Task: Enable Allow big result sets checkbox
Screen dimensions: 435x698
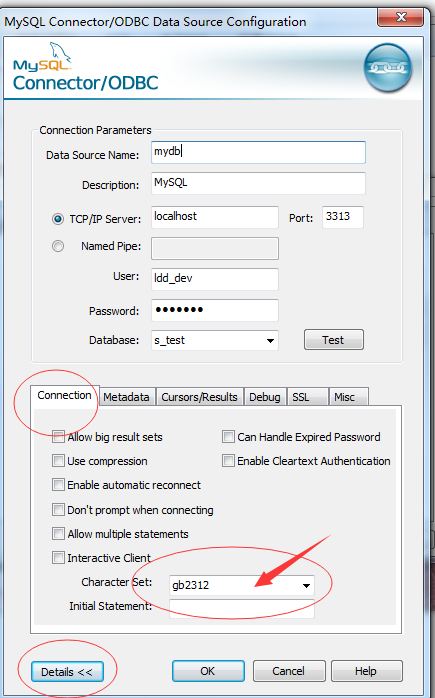Action: pos(58,437)
